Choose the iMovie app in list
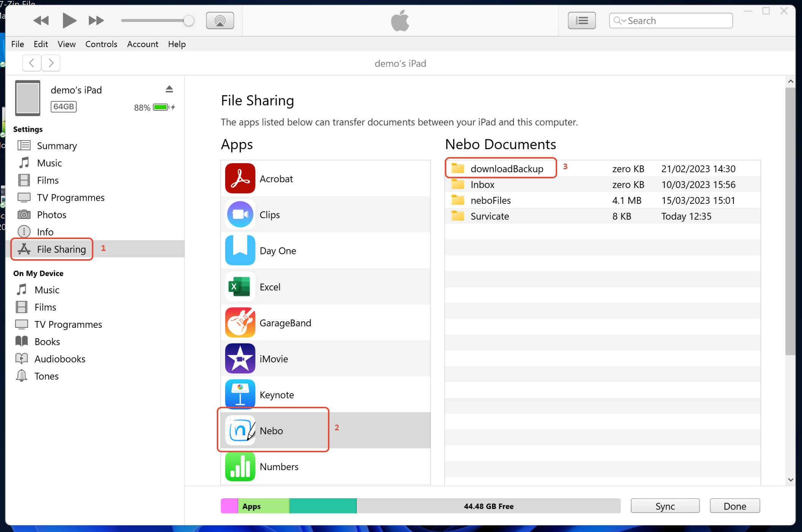Image resolution: width=802 pixels, height=532 pixels. click(274, 359)
